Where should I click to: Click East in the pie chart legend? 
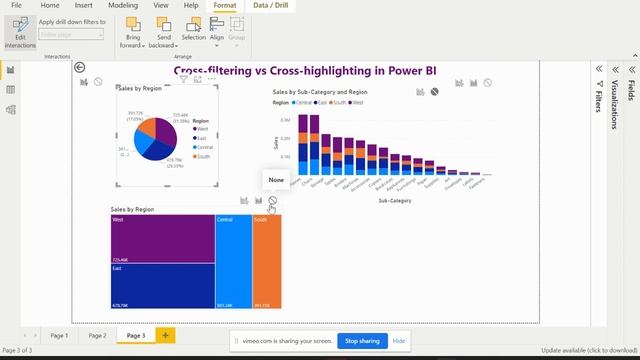click(x=200, y=138)
